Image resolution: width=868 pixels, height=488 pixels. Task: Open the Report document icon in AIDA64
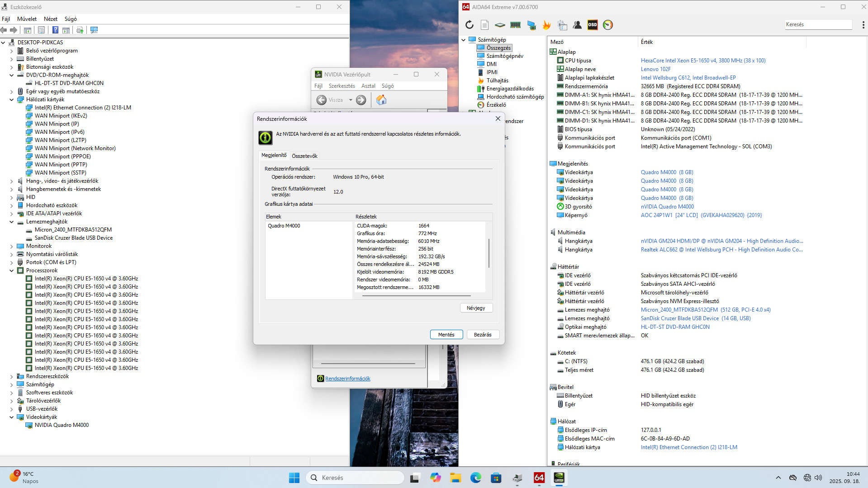point(484,25)
